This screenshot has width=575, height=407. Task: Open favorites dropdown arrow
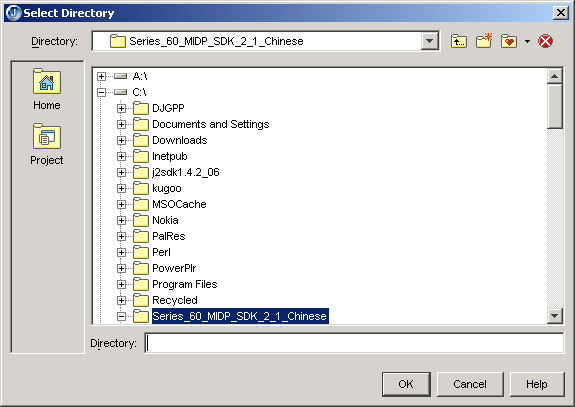527,41
